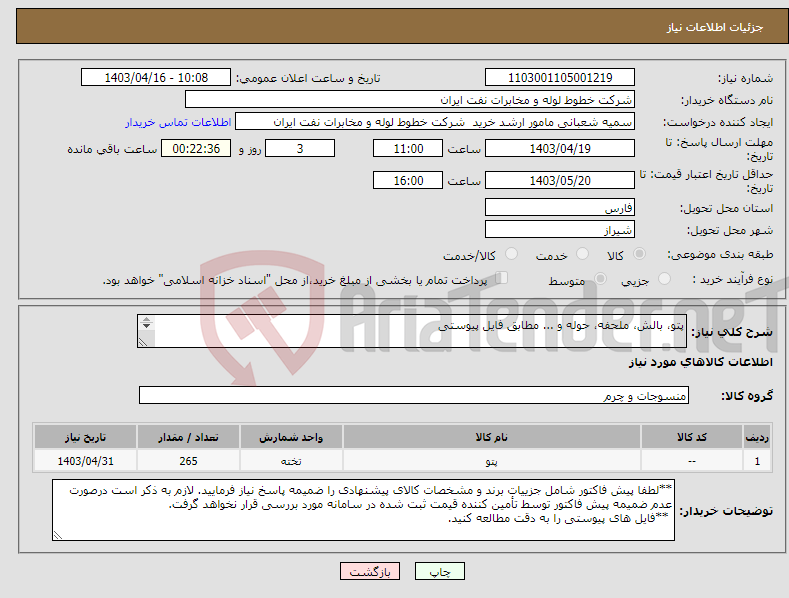
Task: Click the بازگشت (back) button
Action: click(370, 572)
